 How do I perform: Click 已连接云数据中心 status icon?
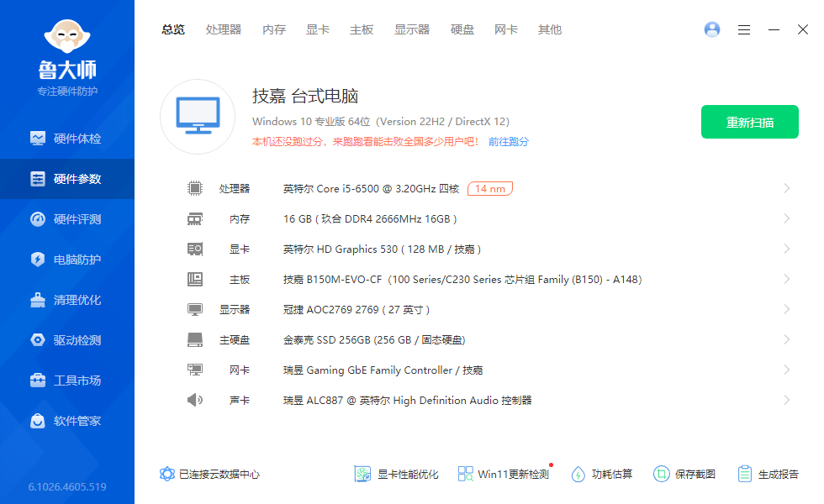(167, 474)
